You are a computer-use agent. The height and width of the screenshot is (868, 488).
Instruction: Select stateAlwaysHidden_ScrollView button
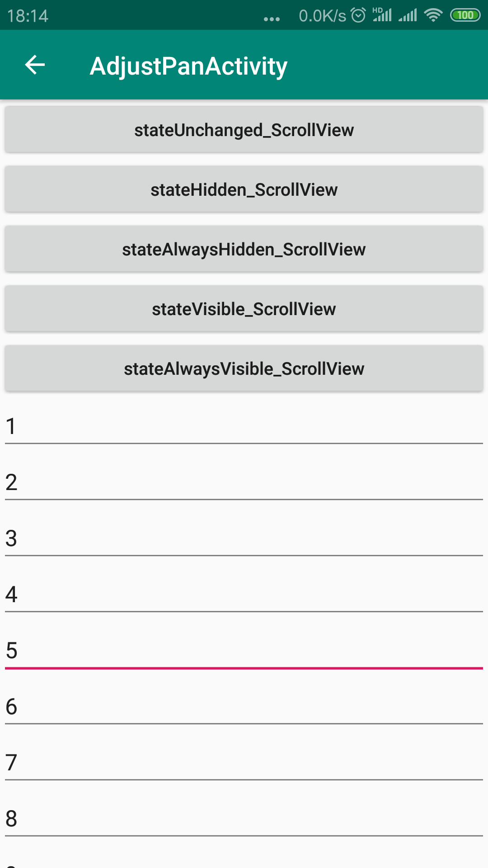coord(244,249)
